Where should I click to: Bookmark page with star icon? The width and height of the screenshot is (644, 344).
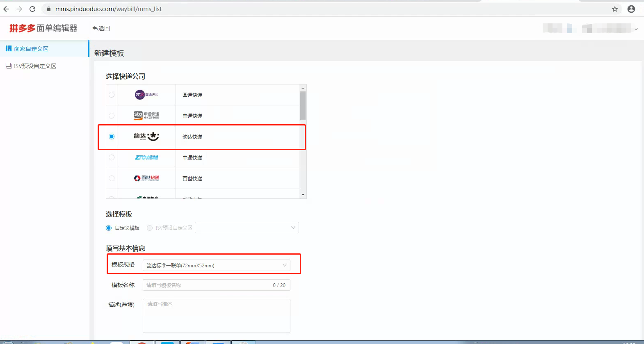coord(615,9)
